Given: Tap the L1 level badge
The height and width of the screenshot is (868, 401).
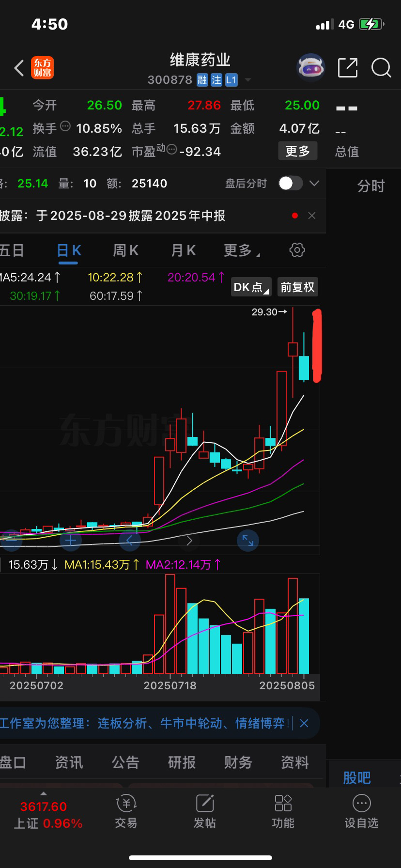Looking at the screenshot, I should pyautogui.click(x=231, y=80).
